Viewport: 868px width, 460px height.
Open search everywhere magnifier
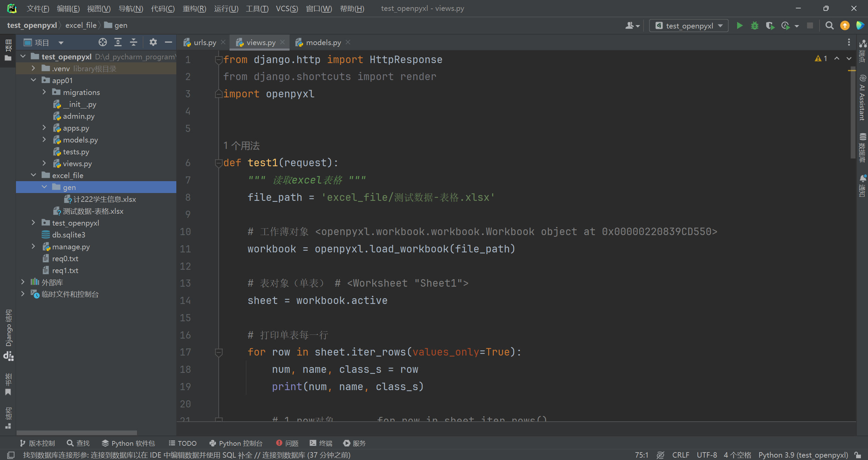pyautogui.click(x=829, y=26)
